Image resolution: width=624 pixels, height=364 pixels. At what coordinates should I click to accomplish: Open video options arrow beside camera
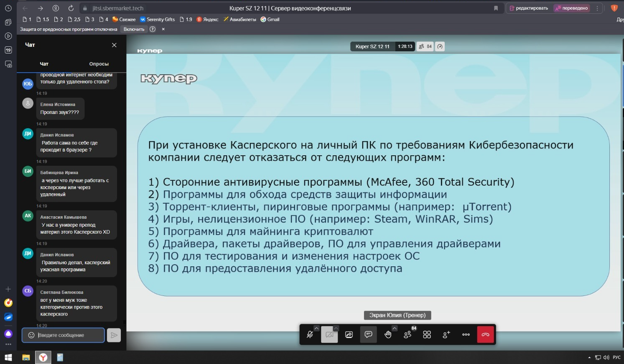[336, 329]
